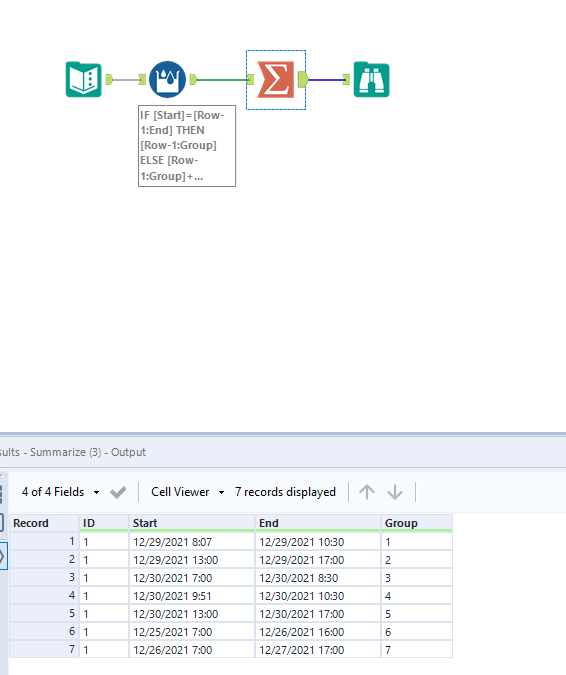Open the 4 of 4 Fields dropdown
This screenshot has height=675, width=566.
point(60,492)
